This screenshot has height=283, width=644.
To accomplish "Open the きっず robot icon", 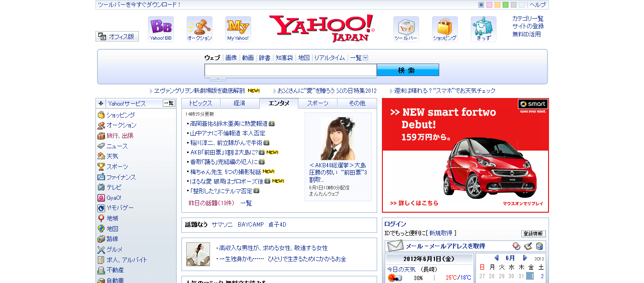I will pyautogui.click(x=484, y=29).
